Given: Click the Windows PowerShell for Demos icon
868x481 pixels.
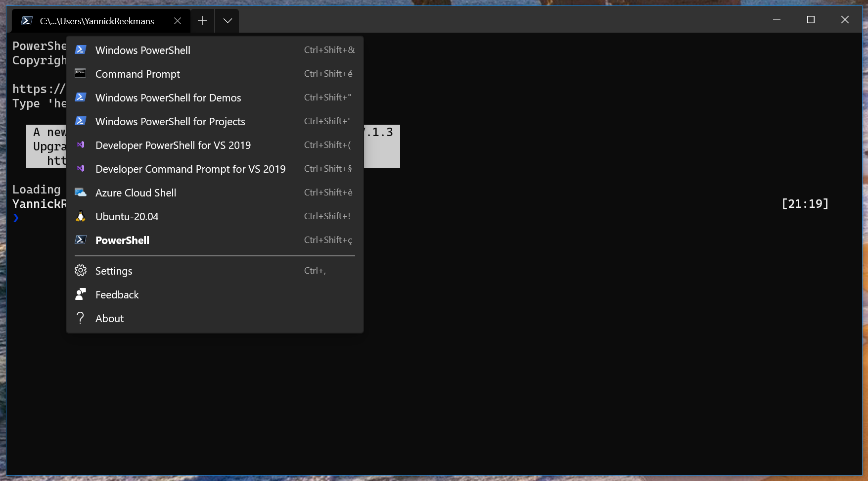Looking at the screenshot, I should [81, 97].
